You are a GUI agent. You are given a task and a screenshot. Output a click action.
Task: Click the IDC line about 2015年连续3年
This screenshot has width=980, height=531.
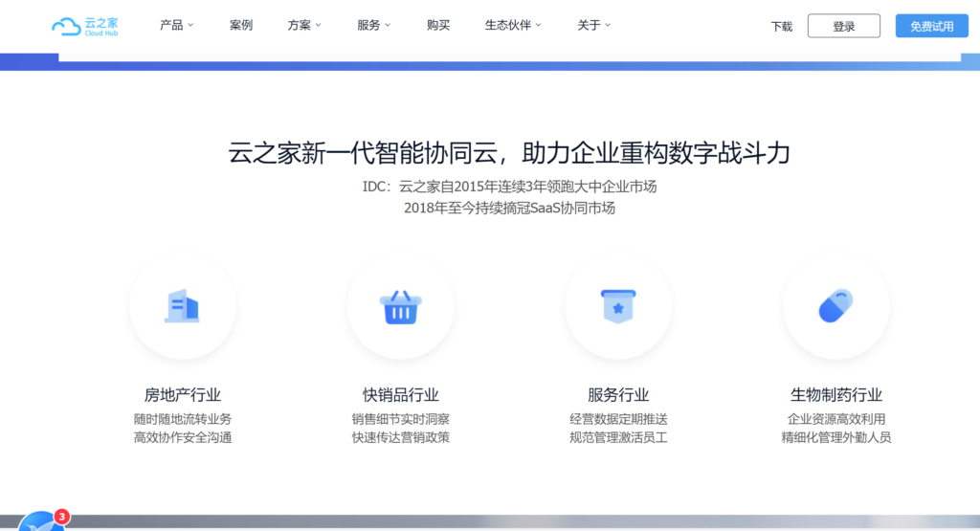point(509,187)
